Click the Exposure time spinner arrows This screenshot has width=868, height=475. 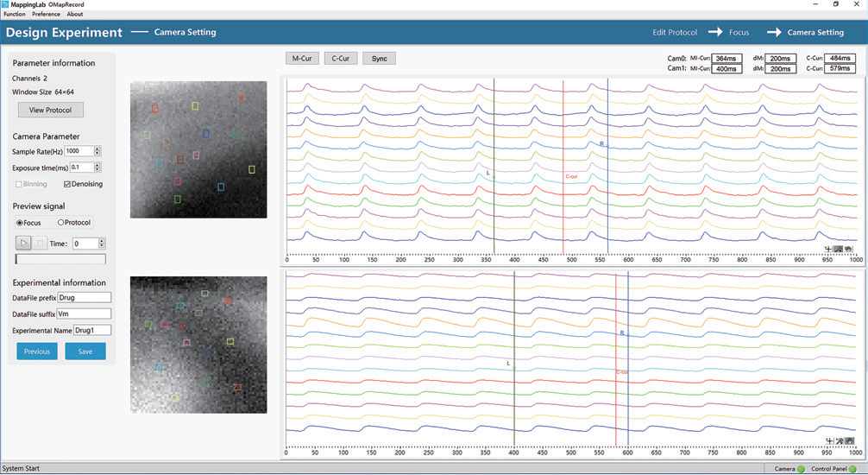[97, 168]
